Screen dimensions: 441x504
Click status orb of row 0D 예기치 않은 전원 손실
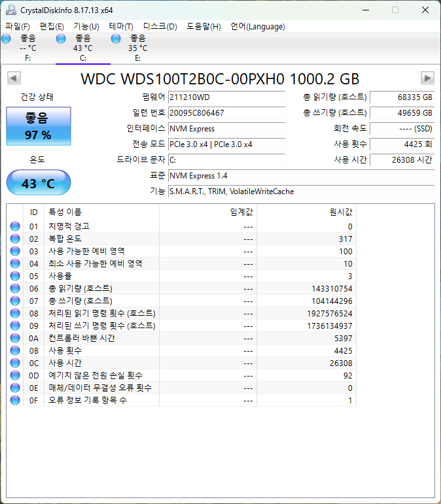tap(15, 375)
